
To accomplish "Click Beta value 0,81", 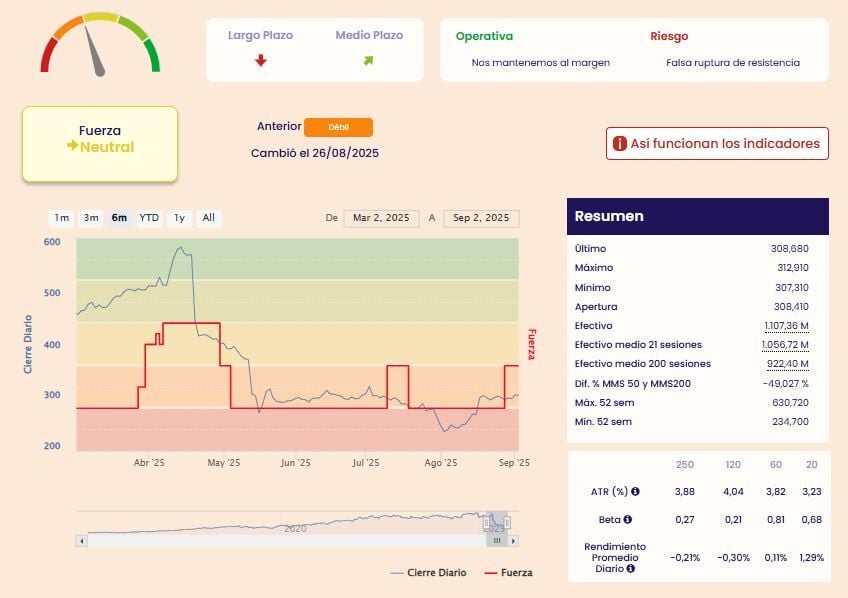I will [776, 520].
